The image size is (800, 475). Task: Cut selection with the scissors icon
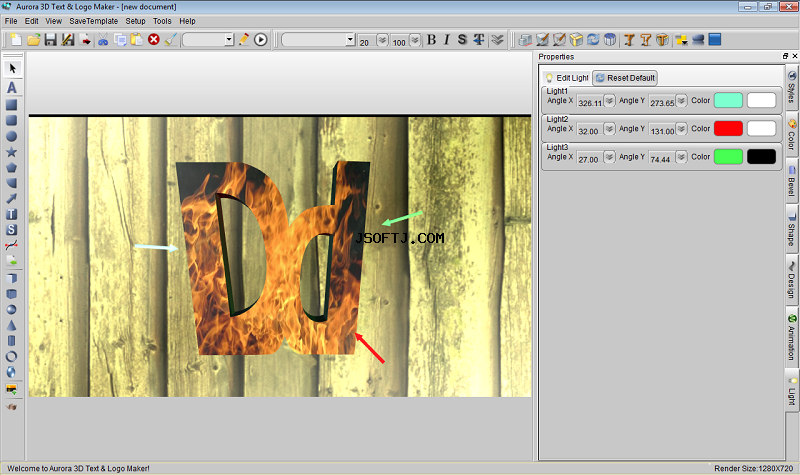click(x=103, y=39)
